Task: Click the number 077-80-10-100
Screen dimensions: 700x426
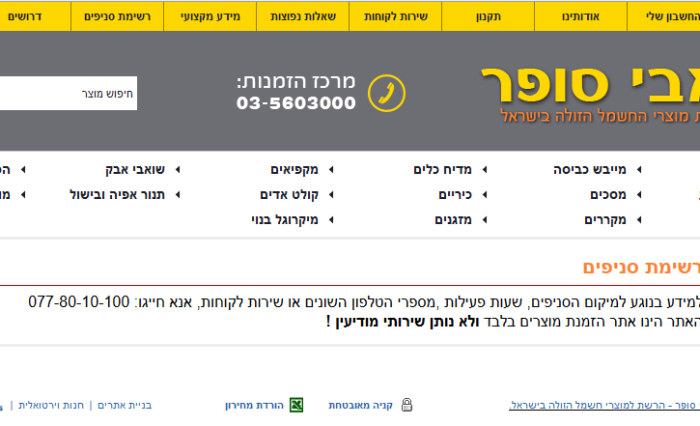Action: [79, 302]
